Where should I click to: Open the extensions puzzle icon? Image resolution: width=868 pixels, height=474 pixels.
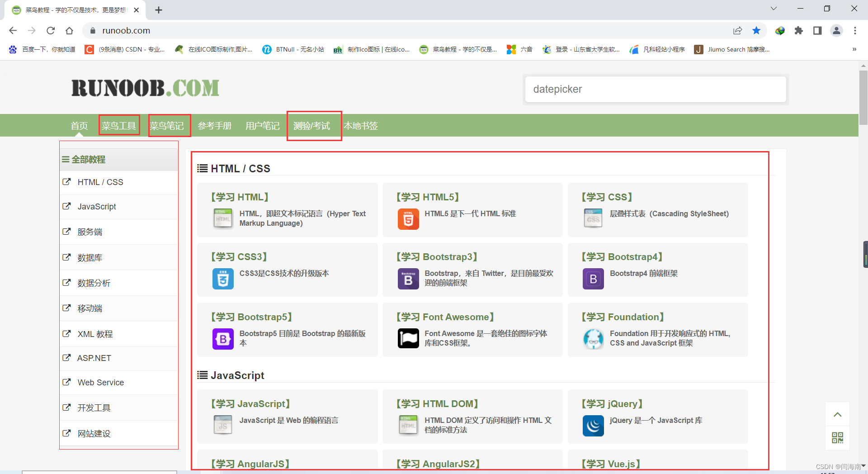click(x=799, y=30)
